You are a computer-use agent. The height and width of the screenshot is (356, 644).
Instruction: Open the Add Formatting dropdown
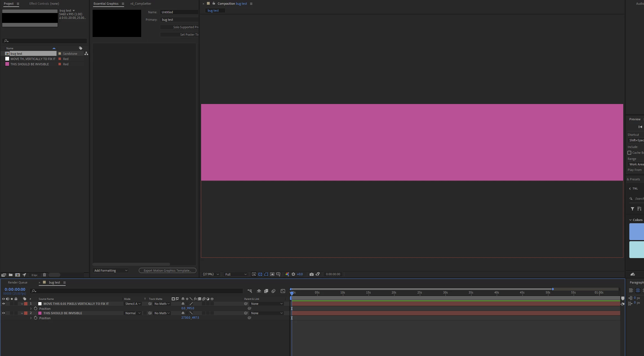(111, 271)
